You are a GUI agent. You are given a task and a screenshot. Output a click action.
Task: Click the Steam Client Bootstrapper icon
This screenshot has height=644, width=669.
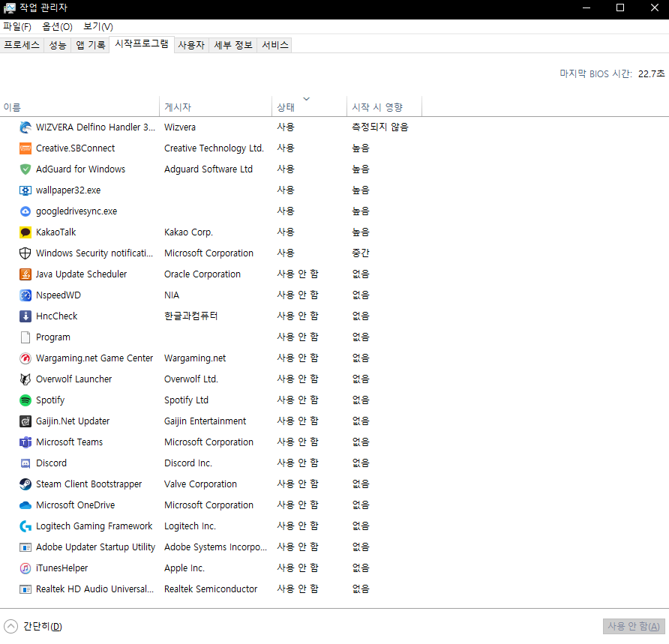[x=25, y=484]
